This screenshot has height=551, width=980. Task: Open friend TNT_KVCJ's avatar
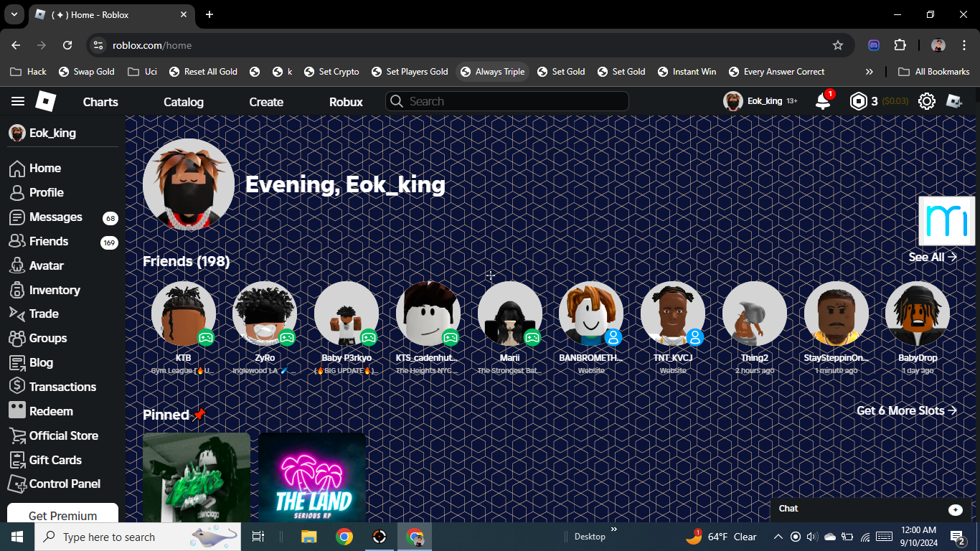[673, 314]
